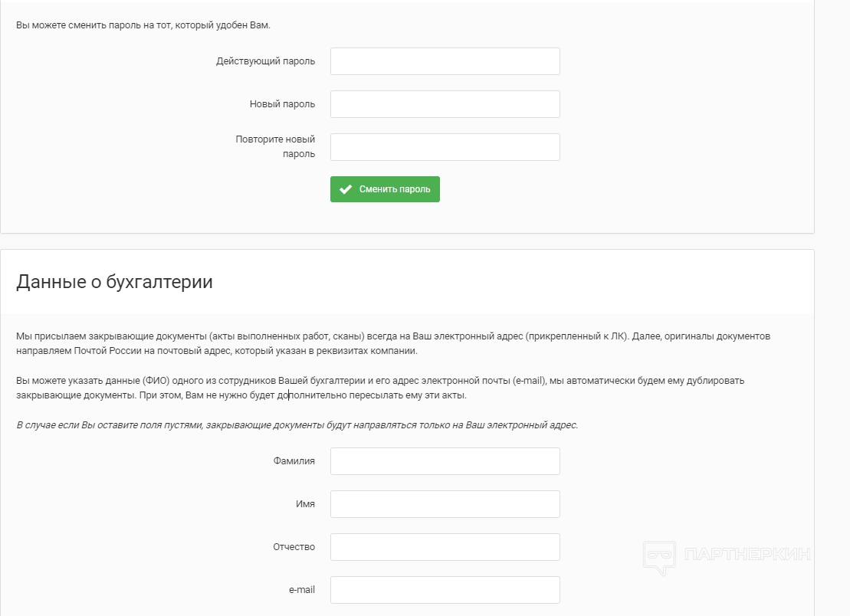Select the e-mail input field
This screenshot has width=850, height=616.
pyautogui.click(x=445, y=590)
